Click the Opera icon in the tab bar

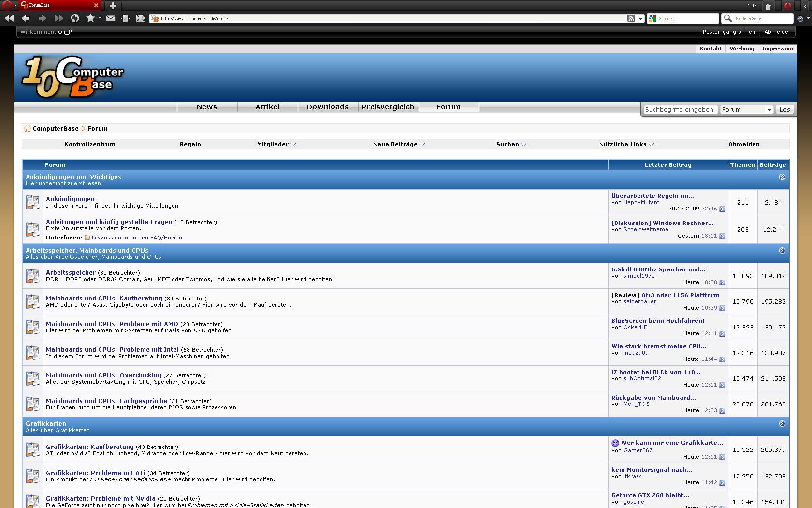pyautogui.click(x=788, y=6)
